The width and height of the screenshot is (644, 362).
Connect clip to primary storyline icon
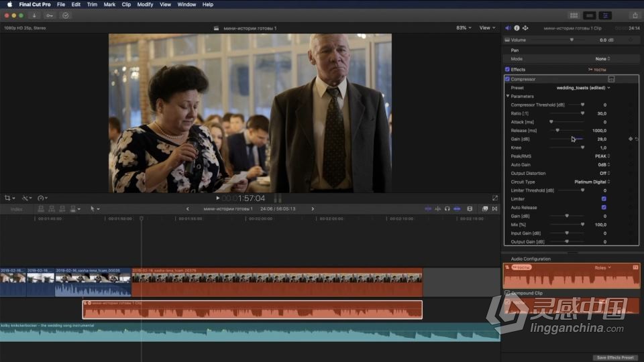[41, 209]
